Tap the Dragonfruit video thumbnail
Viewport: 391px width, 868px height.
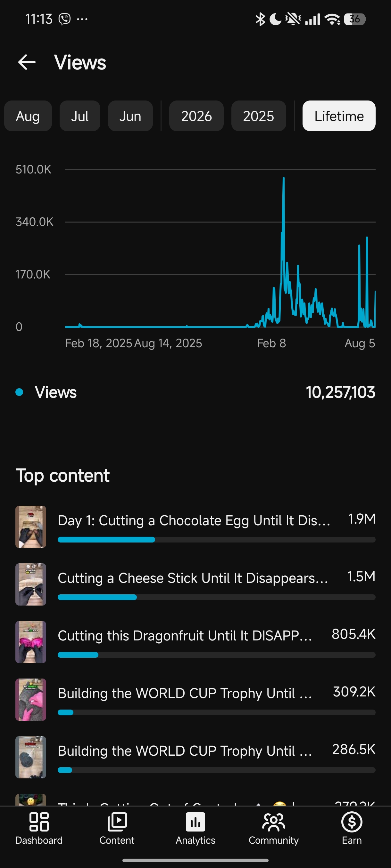tap(31, 642)
